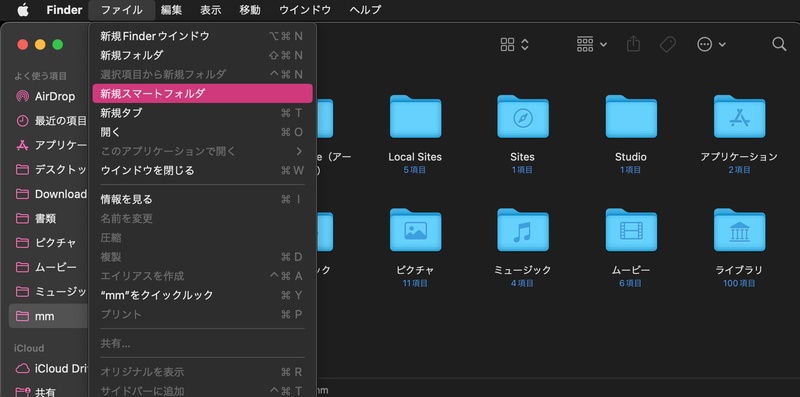
Task: Click the 4項目 count under ミュージック
Action: coord(522,283)
